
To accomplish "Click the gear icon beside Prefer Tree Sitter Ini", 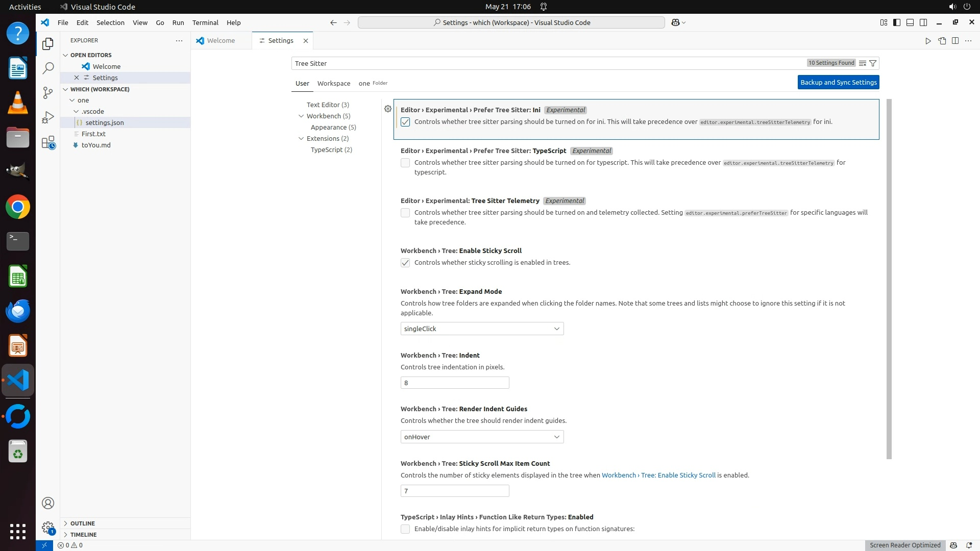I will tap(388, 109).
